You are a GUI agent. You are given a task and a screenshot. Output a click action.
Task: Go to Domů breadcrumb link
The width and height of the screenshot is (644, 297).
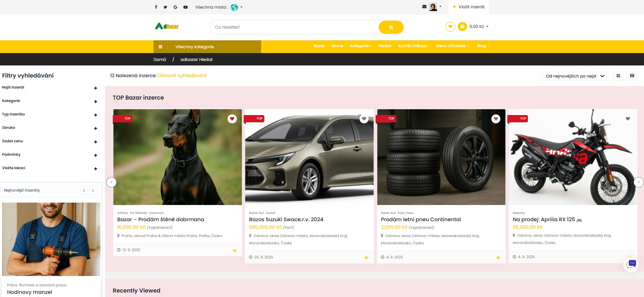click(x=160, y=60)
